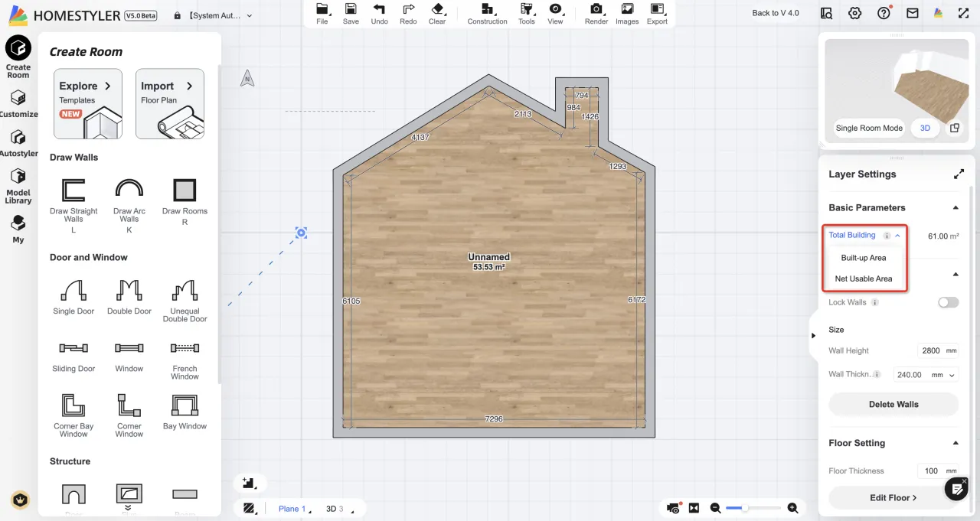
Task: Pick the French Window item
Action: click(185, 360)
